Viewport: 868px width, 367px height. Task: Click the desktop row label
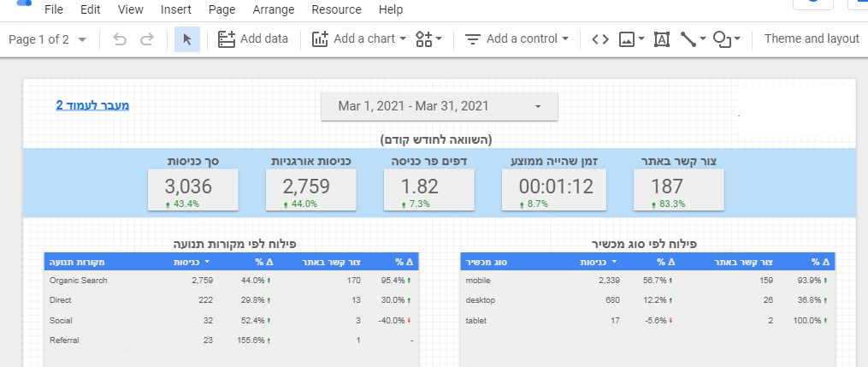(480, 300)
